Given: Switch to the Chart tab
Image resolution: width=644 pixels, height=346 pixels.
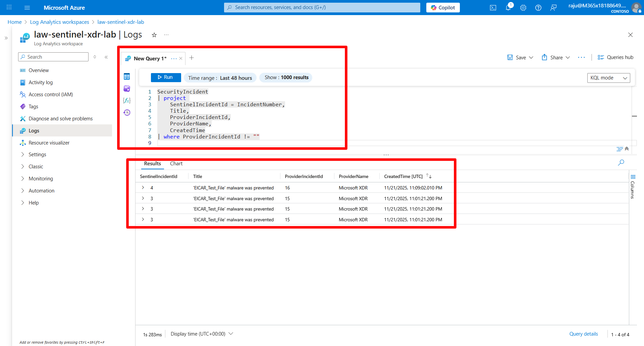Looking at the screenshot, I should pos(176,164).
